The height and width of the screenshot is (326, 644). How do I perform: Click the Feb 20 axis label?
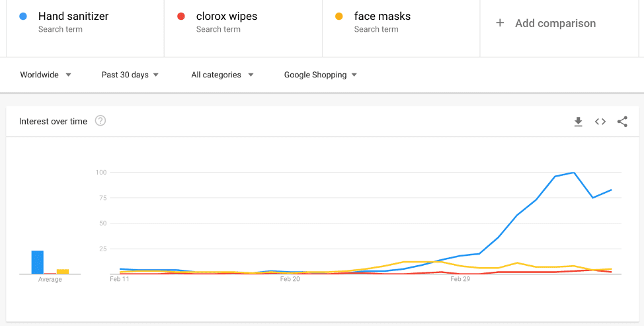tap(290, 280)
